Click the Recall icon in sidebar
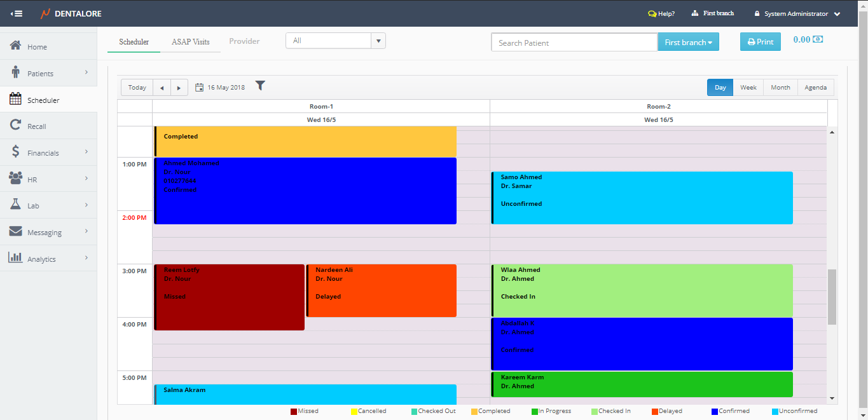This screenshot has height=420, width=868. click(16, 126)
